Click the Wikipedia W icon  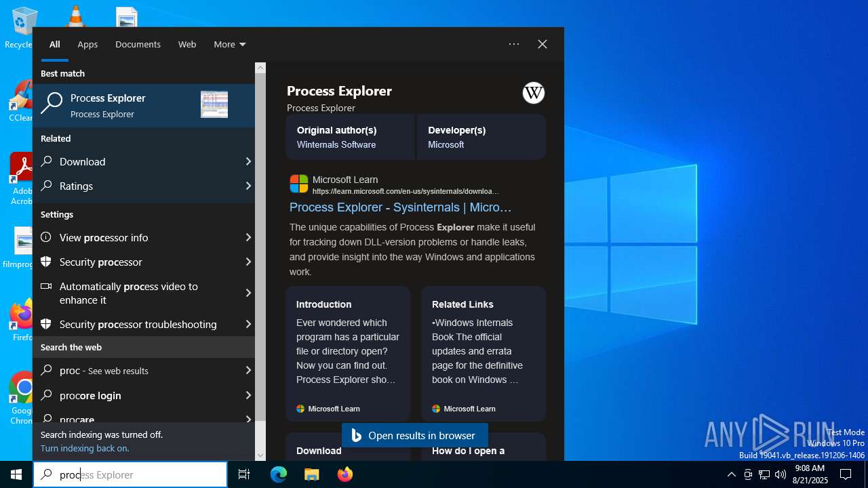(x=534, y=93)
